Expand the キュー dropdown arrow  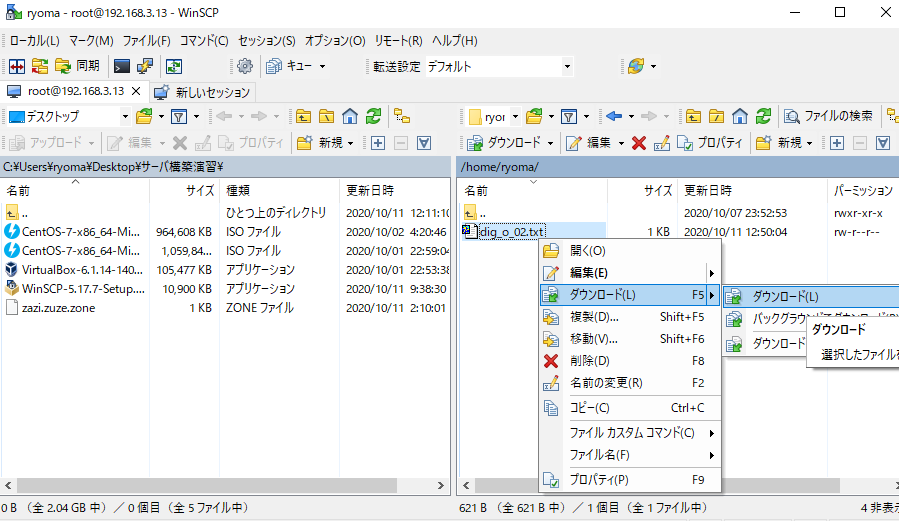[x=322, y=66]
